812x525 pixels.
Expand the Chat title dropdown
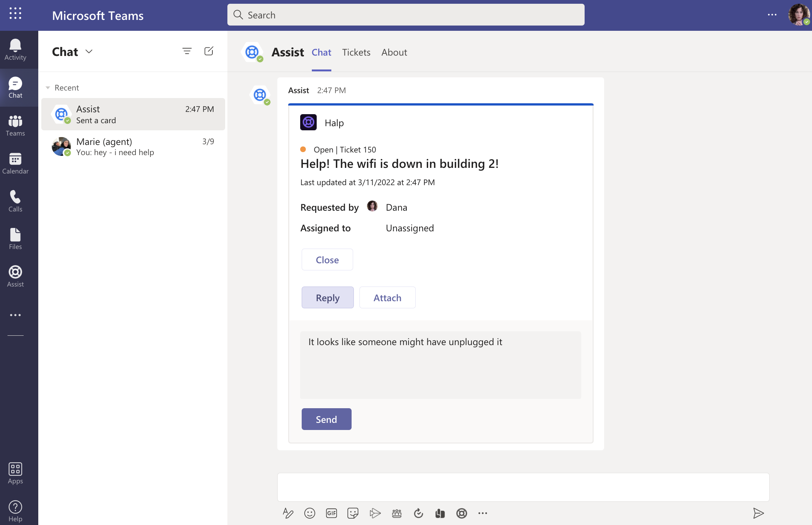[x=89, y=51]
